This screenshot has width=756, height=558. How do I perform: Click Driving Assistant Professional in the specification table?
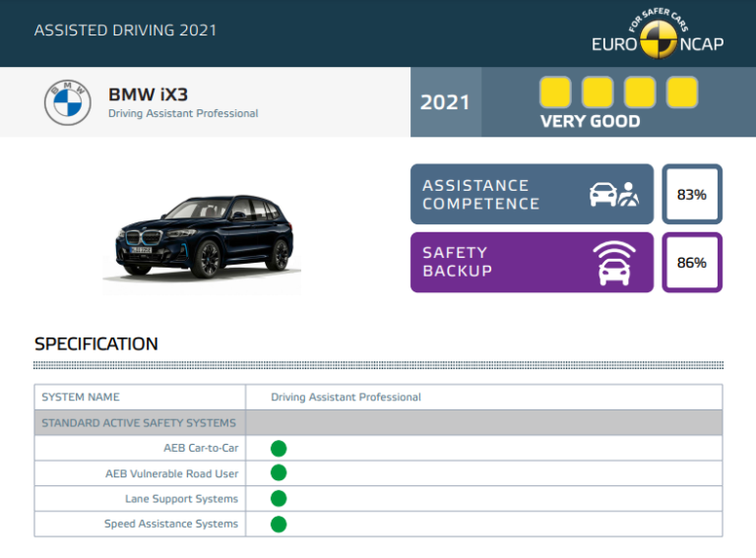pyautogui.click(x=346, y=397)
